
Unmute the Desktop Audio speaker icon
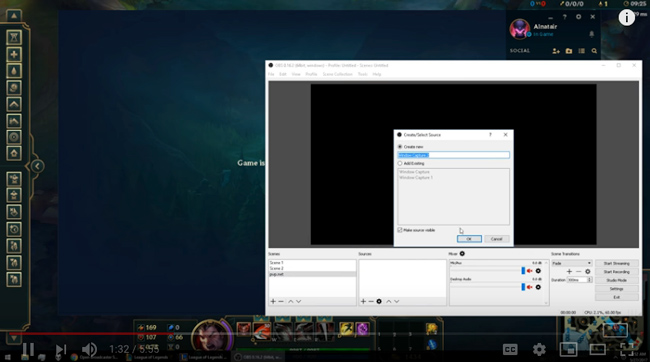(x=530, y=287)
